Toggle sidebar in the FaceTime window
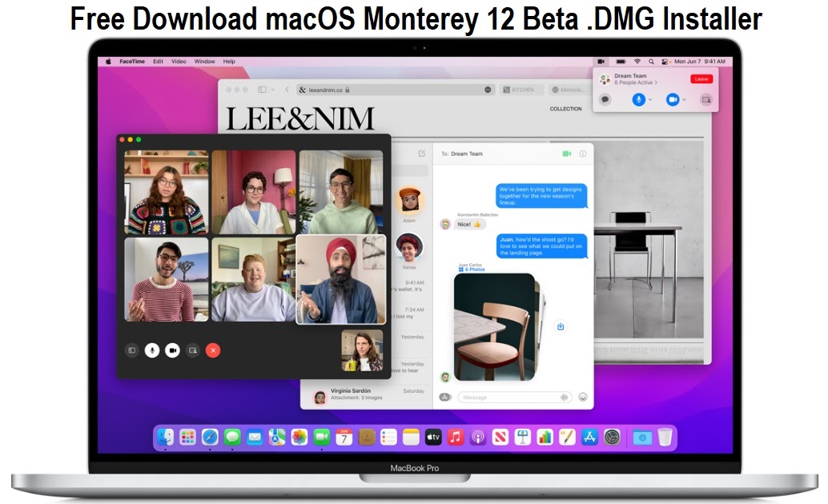 point(132,350)
